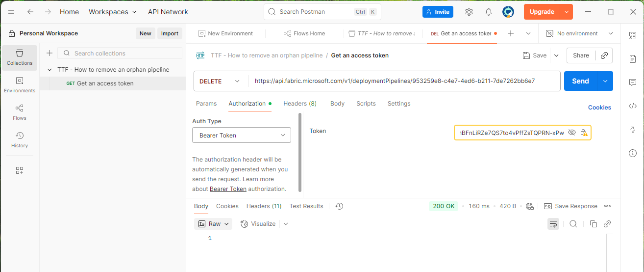Click the Search Postman box
Viewport: 644px width, 272px height.
tap(322, 12)
